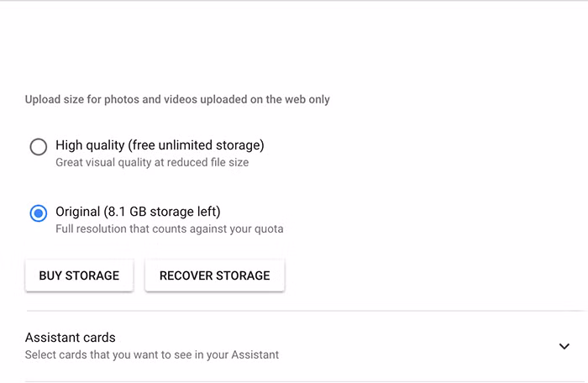This screenshot has width=588, height=383.
Task: Click "in your Assistant" at subtitle end
Action: pyautogui.click(x=243, y=354)
